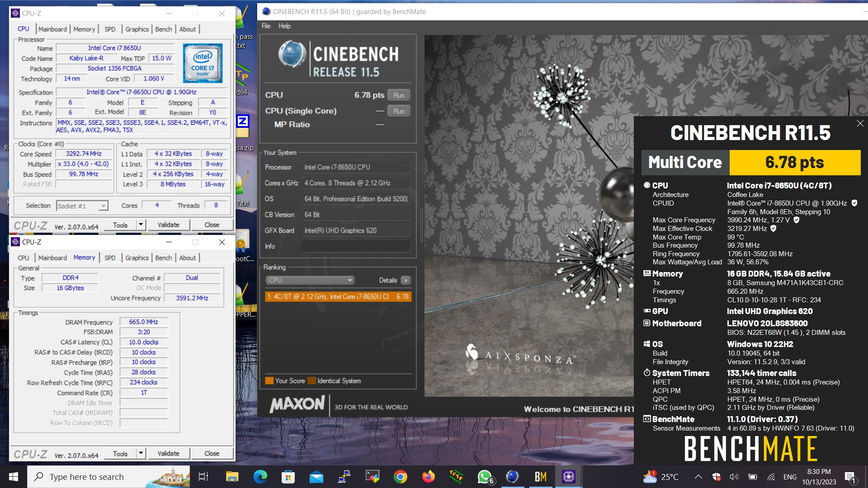Launch Firefox from taskbar
This screenshot has height=488, width=868.
428,477
